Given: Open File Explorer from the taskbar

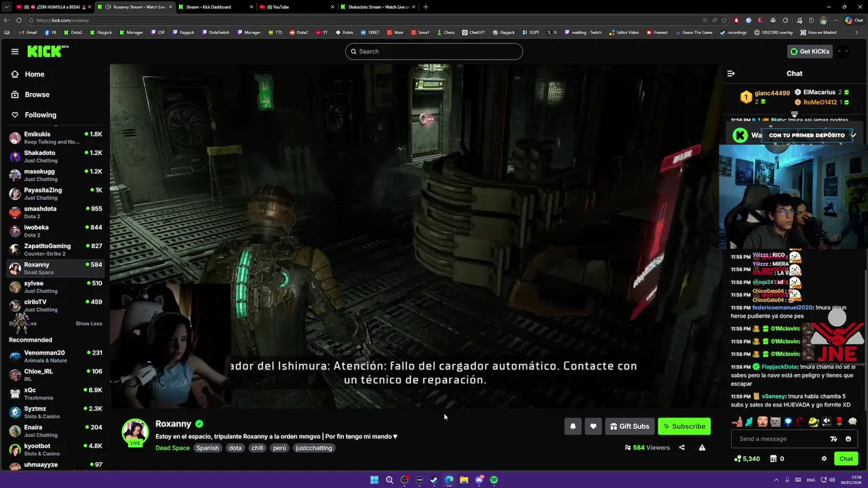Looking at the screenshot, I should click(464, 480).
